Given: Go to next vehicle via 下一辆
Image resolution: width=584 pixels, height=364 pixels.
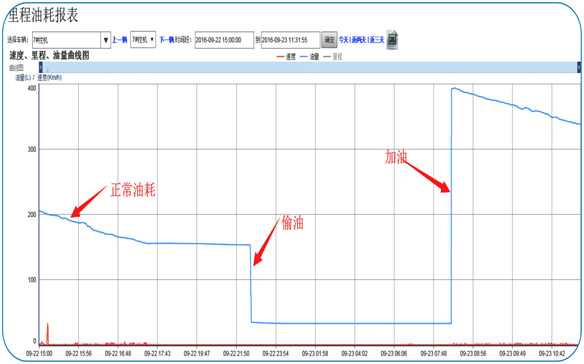Looking at the screenshot, I should point(166,39).
